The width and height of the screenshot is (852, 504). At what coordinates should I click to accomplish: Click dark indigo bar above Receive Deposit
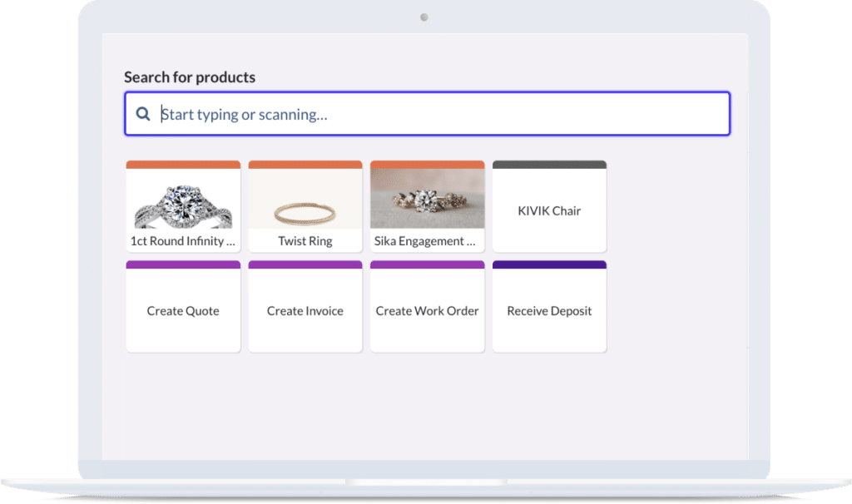coord(549,264)
